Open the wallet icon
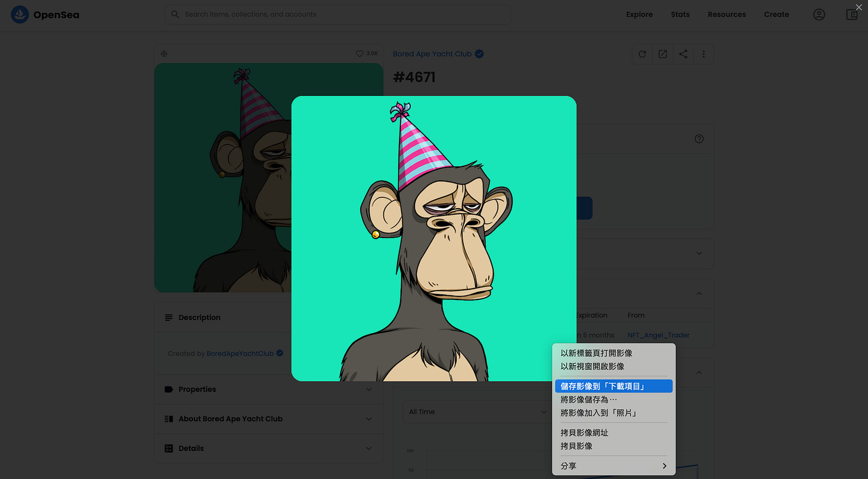The width and height of the screenshot is (868, 479). (x=852, y=14)
